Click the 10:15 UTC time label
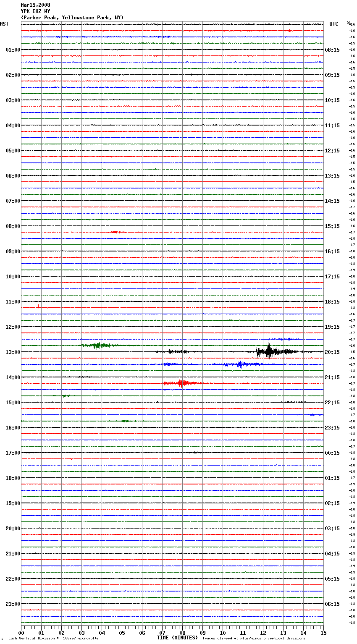The image size is (357, 644). coord(332,100)
